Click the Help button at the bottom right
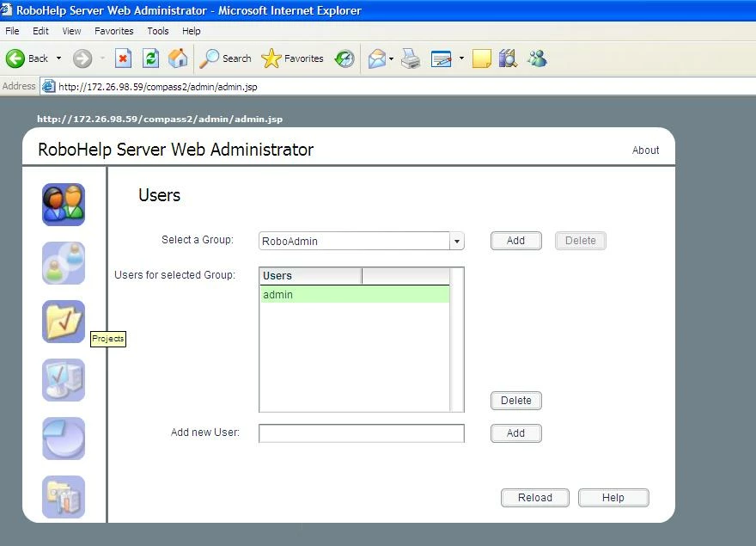This screenshot has width=756, height=546. pyautogui.click(x=613, y=498)
